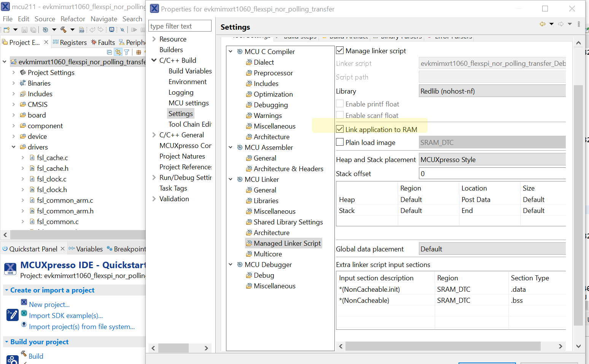The image size is (589, 364).
Task: Toggle Link application to RAM checkbox
Action: tap(340, 129)
